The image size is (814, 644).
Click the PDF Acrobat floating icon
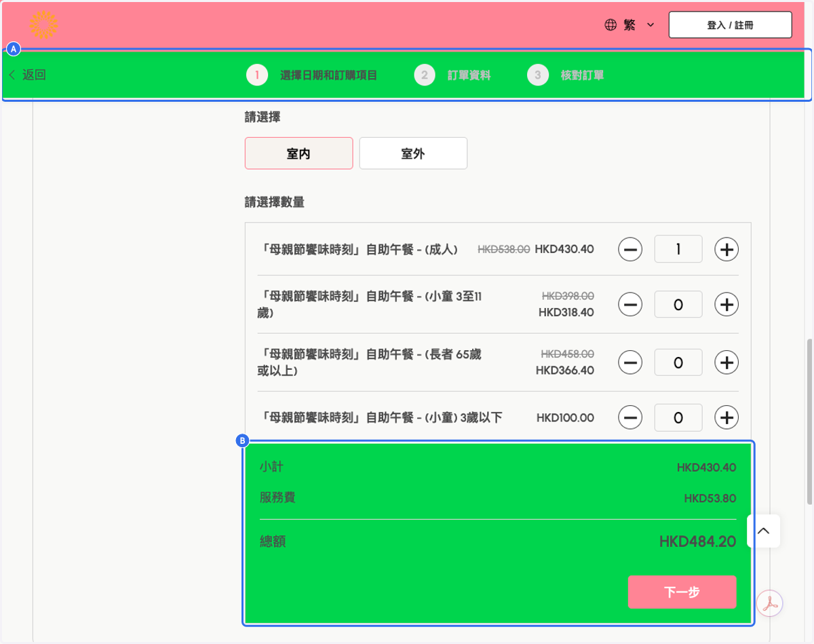769,603
